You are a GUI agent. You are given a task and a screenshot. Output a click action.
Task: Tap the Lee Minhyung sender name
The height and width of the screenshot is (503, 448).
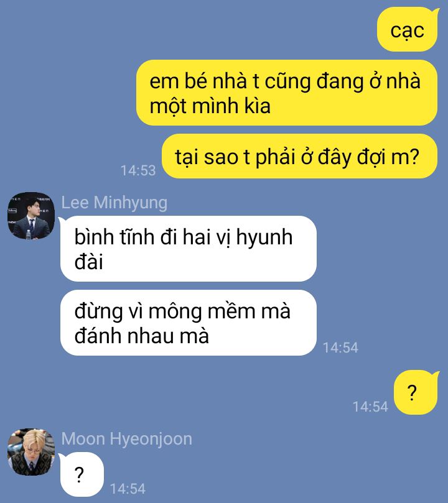coord(114,203)
